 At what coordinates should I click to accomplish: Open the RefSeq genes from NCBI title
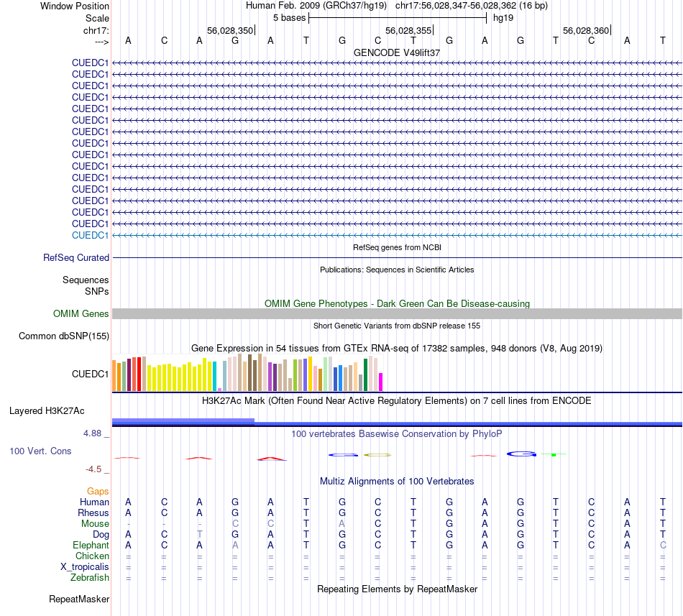tap(397, 247)
